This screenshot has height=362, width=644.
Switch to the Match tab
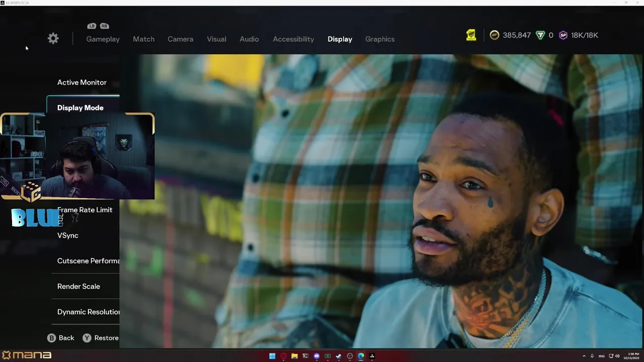coord(143,39)
